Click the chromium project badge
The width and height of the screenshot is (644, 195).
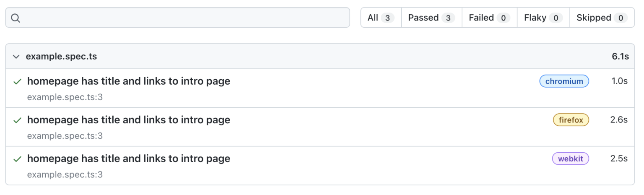pos(564,81)
